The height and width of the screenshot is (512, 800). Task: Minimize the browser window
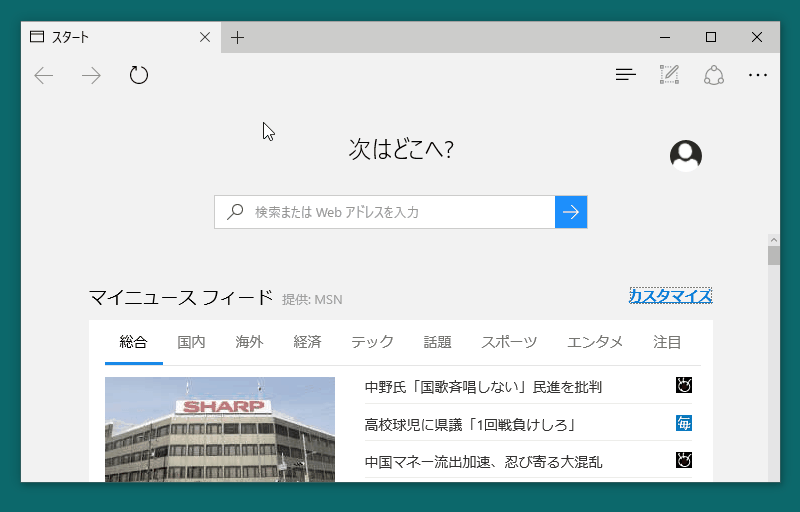click(x=665, y=37)
